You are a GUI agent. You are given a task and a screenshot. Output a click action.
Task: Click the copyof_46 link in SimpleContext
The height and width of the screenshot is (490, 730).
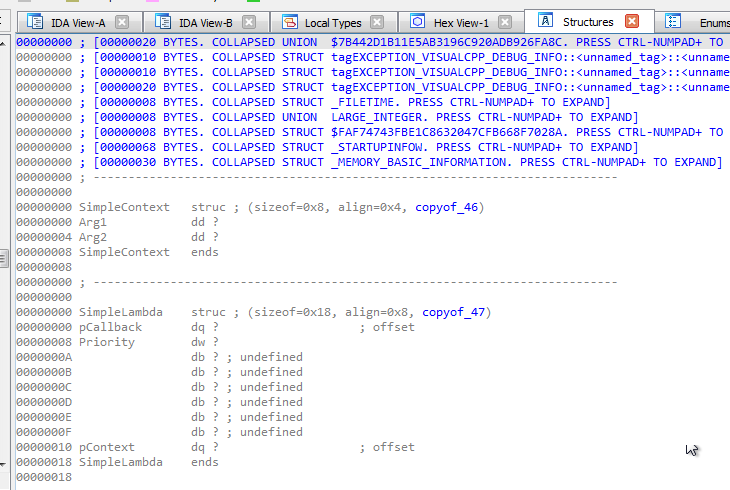point(449,207)
